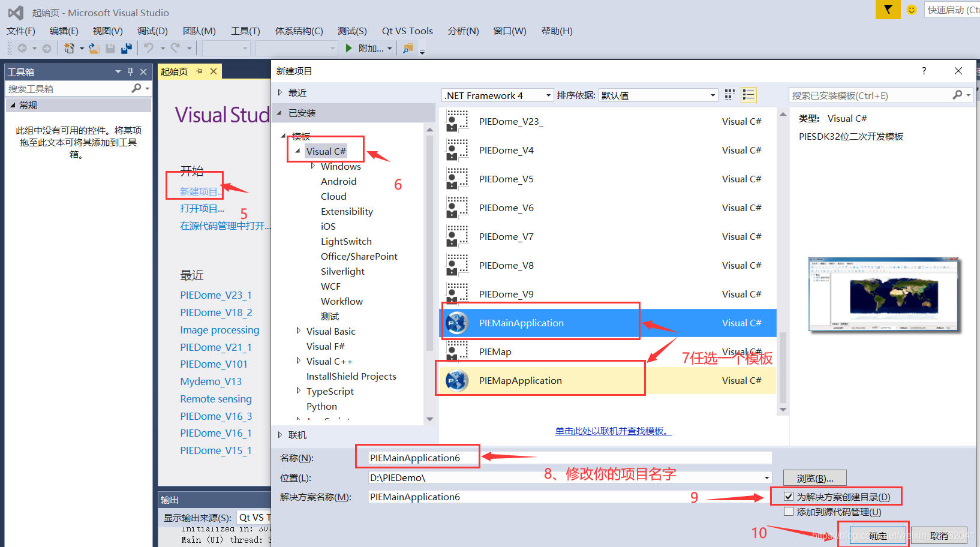Click the navigate backward toolbar icon

(22, 48)
